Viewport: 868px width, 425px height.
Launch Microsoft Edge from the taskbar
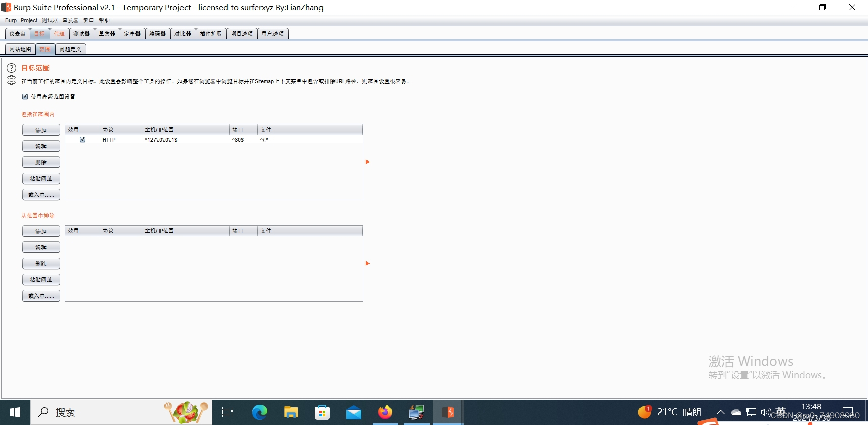click(260, 412)
